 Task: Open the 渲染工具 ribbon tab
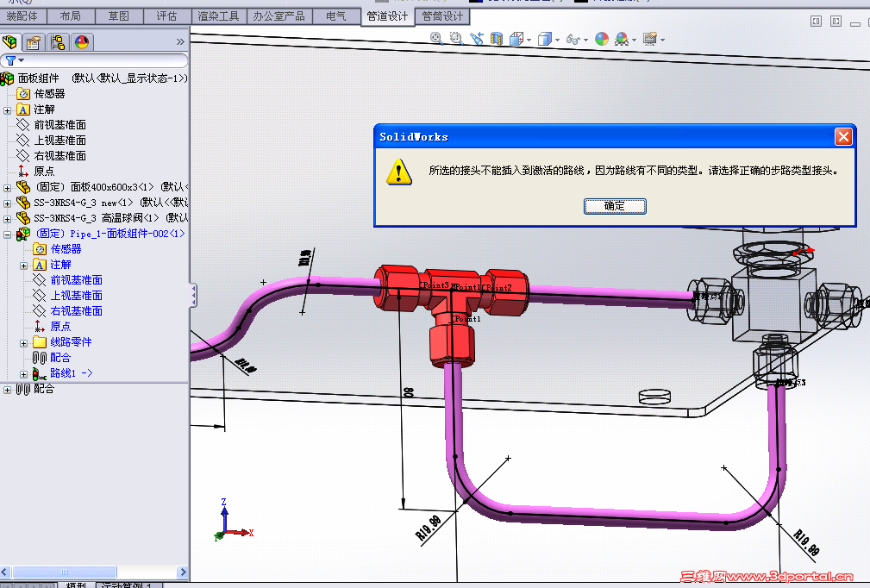pyautogui.click(x=218, y=16)
